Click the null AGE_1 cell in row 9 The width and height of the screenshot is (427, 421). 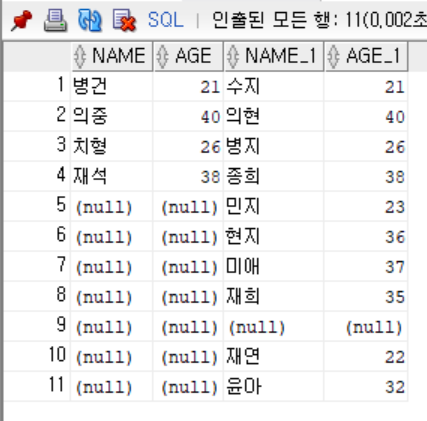366,326
